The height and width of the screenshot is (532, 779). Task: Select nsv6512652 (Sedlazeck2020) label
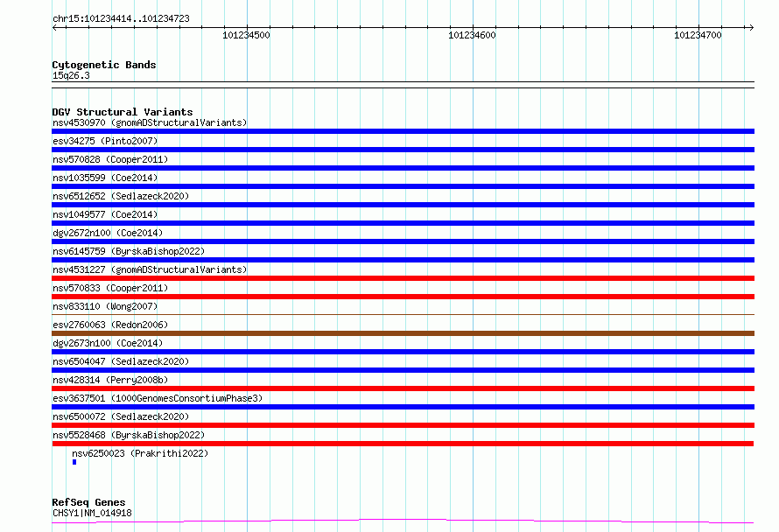click(x=121, y=196)
